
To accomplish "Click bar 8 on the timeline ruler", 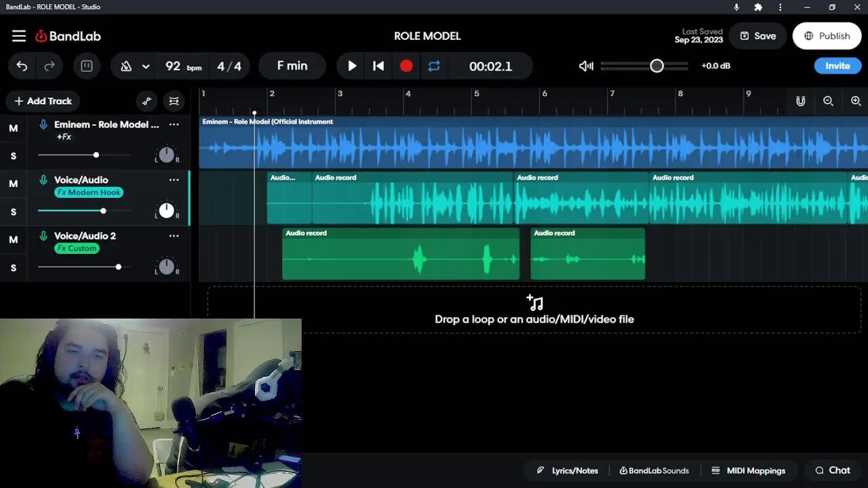I will click(x=680, y=94).
